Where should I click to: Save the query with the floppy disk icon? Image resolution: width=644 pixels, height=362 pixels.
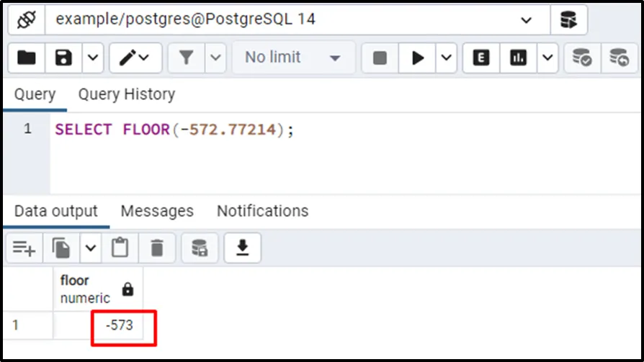tap(63, 58)
